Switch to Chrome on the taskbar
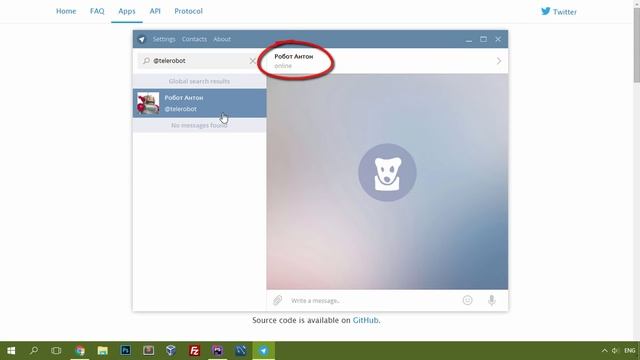Viewport: 640px width, 360px height. (x=80, y=351)
